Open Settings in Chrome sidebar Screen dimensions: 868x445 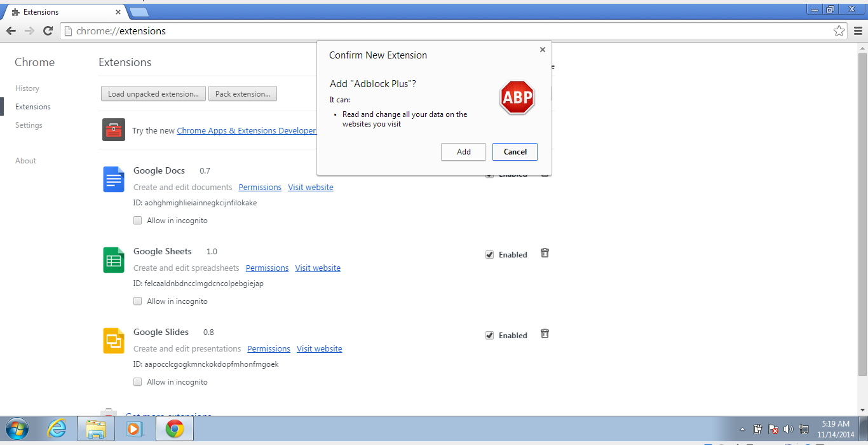pyautogui.click(x=29, y=125)
